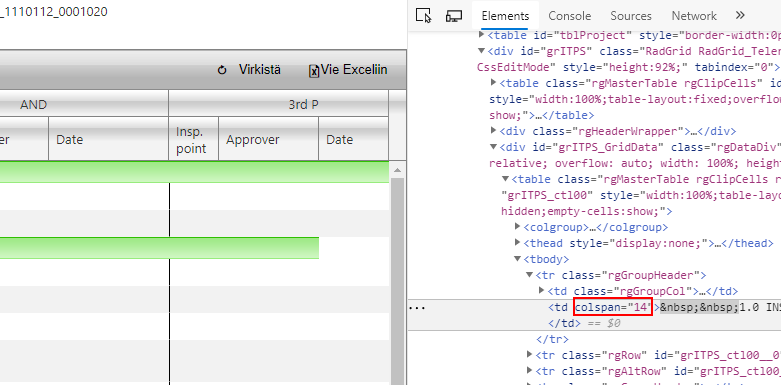Select the closing </td> == $0 line
This screenshot has height=385, width=781.
coord(584,323)
